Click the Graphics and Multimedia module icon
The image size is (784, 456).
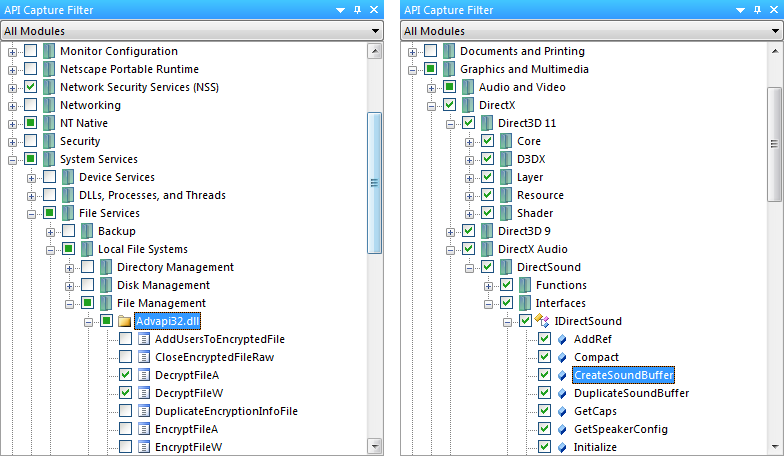pyautogui.click(x=448, y=69)
